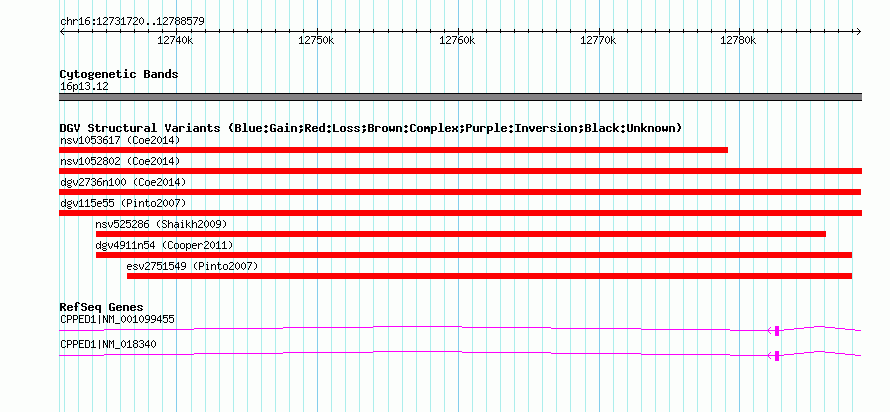Click the dgv2736n100 (Coe2014) red variant bar
Viewport: 890px width, 412px height.
point(460,192)
